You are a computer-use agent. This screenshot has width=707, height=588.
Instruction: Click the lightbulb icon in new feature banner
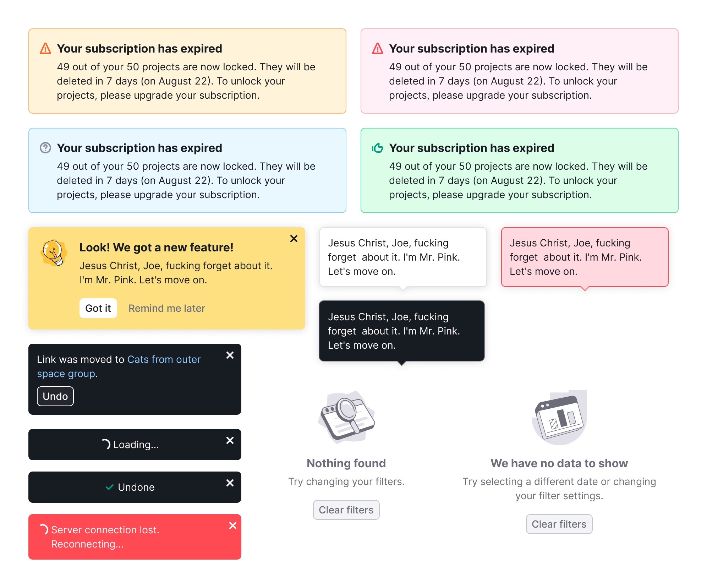point(54,253)
